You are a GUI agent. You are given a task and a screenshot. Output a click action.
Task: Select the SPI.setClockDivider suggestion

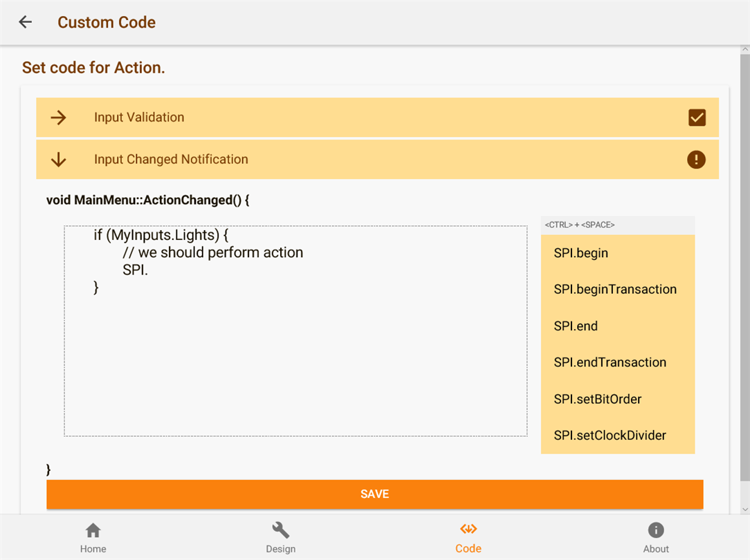[x=610, y=436]
